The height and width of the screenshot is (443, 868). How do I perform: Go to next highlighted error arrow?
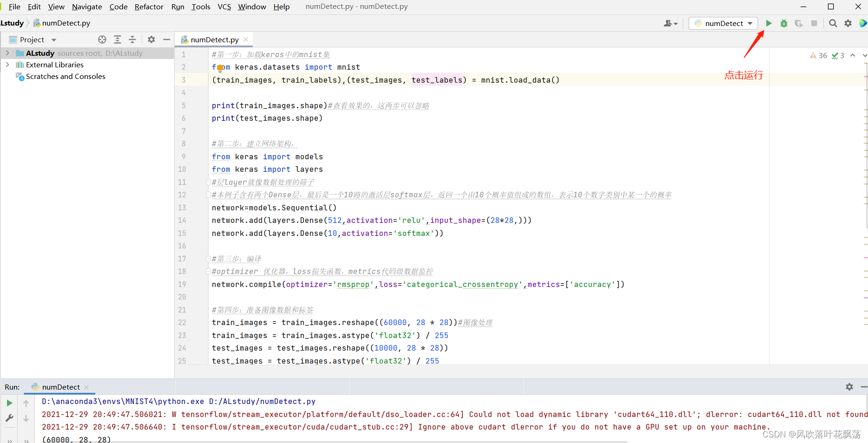[865, 55]
